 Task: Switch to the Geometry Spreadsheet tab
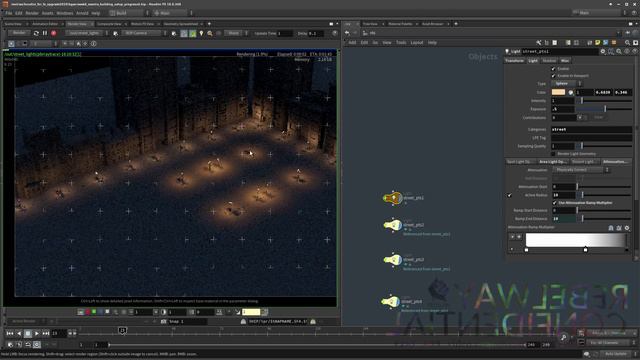click(x=180, y=24)
